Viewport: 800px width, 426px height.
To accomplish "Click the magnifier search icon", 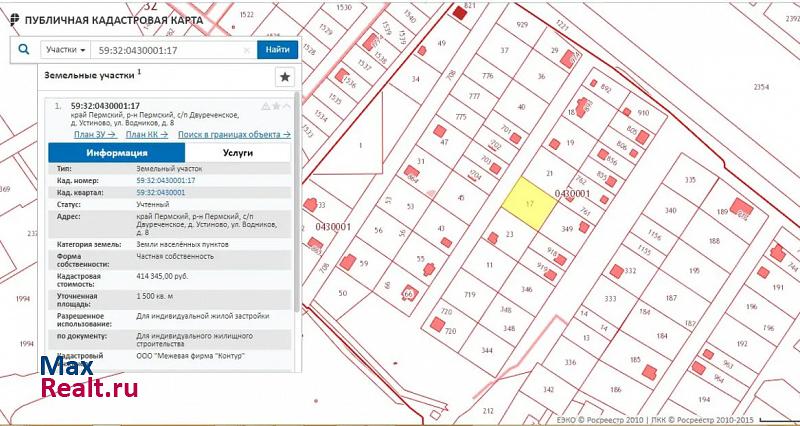I will 24,49.
